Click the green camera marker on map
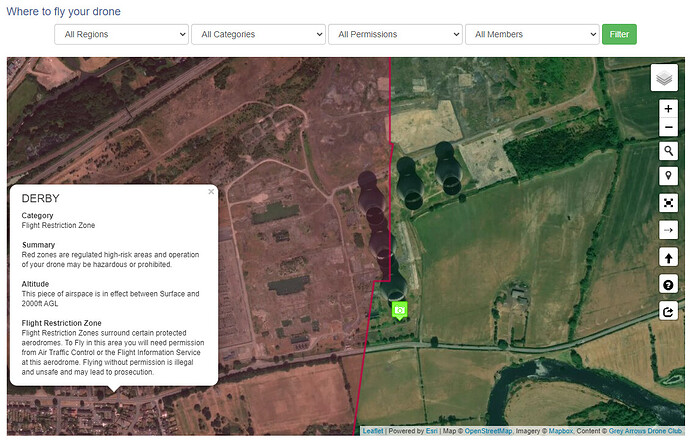690x440 pixels. tap(400, 310)
